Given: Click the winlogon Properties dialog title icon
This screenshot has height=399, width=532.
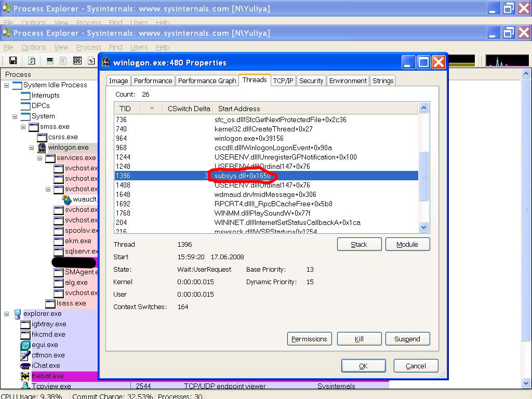Looking at the screenshot, I should [x=106, y=62].
